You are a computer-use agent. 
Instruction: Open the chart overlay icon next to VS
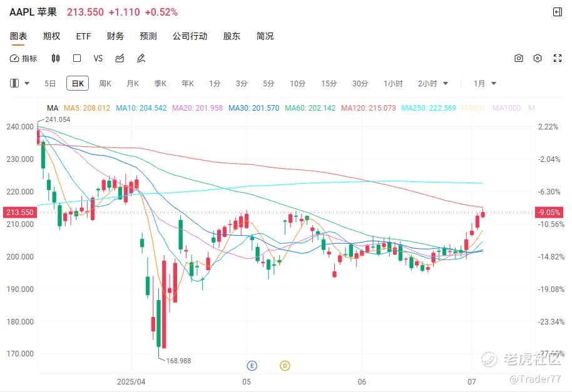tap(120, 58)
